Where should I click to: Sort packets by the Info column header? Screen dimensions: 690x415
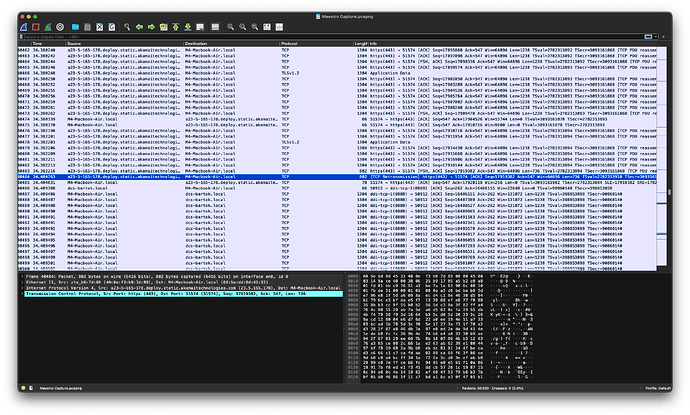[513, 44]
